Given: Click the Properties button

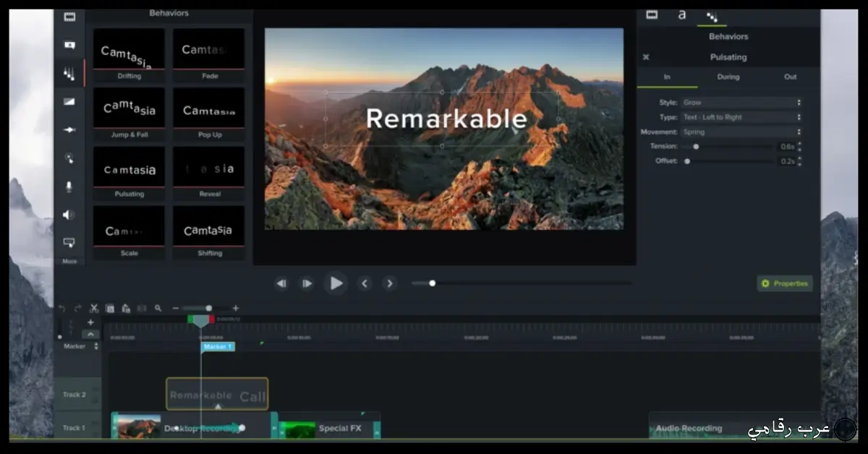Looking at the screenshot, I should point(785,283).
